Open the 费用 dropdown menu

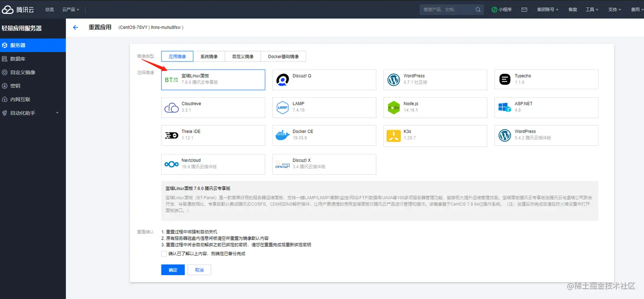coord(637,9)
